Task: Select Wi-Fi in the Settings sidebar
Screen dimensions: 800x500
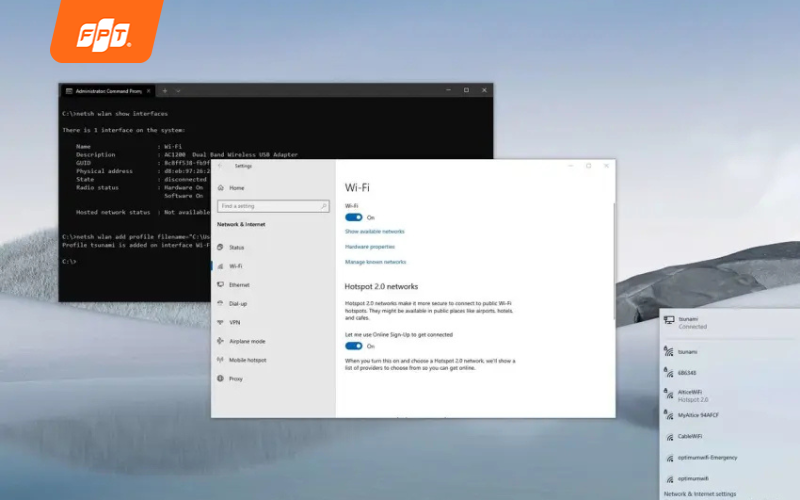Action: 236,266
